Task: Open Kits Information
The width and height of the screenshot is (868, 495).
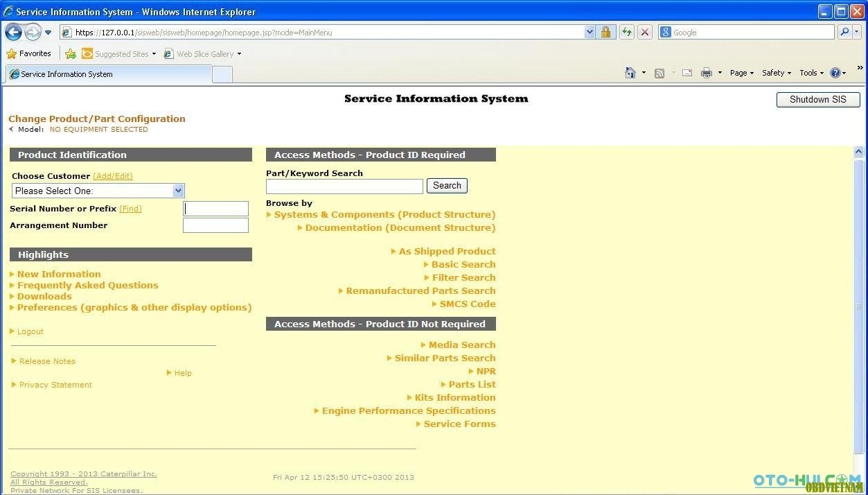Action: tap(455, 398)
